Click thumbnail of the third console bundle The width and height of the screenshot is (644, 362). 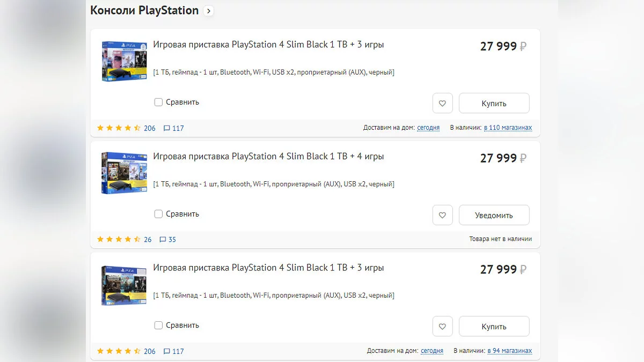(x=124, y=285)
